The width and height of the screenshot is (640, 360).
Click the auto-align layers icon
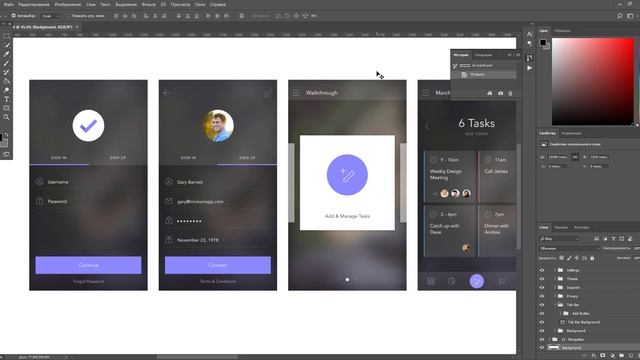coord(242,16)
